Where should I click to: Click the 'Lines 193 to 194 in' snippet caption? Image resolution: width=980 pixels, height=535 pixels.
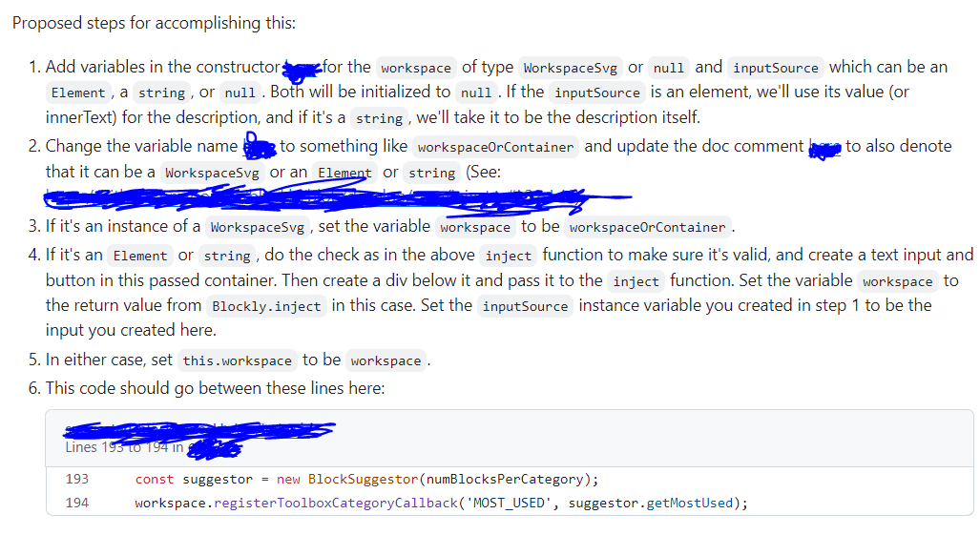(124, 447)
